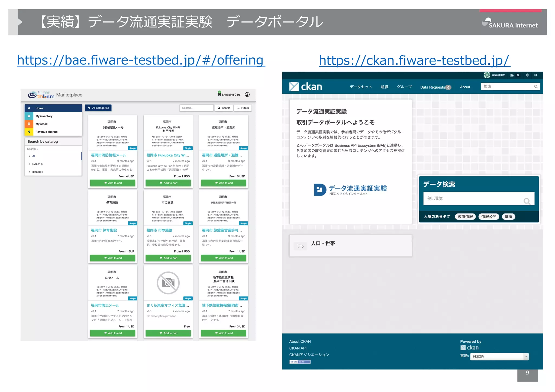
Task: Click the orange My stock database icon
Action: click(x=29, y=124)
